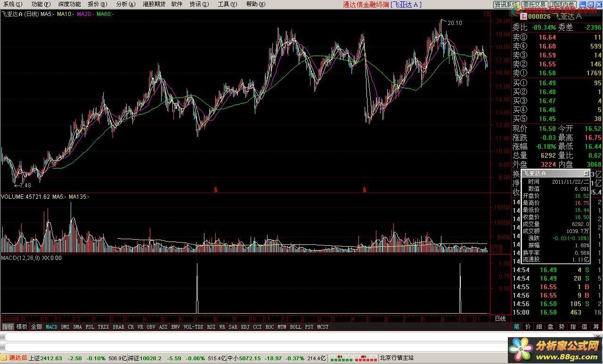Switch to the 价 tab in side panel
Screen dimensions: 603x364
(528, 326)
